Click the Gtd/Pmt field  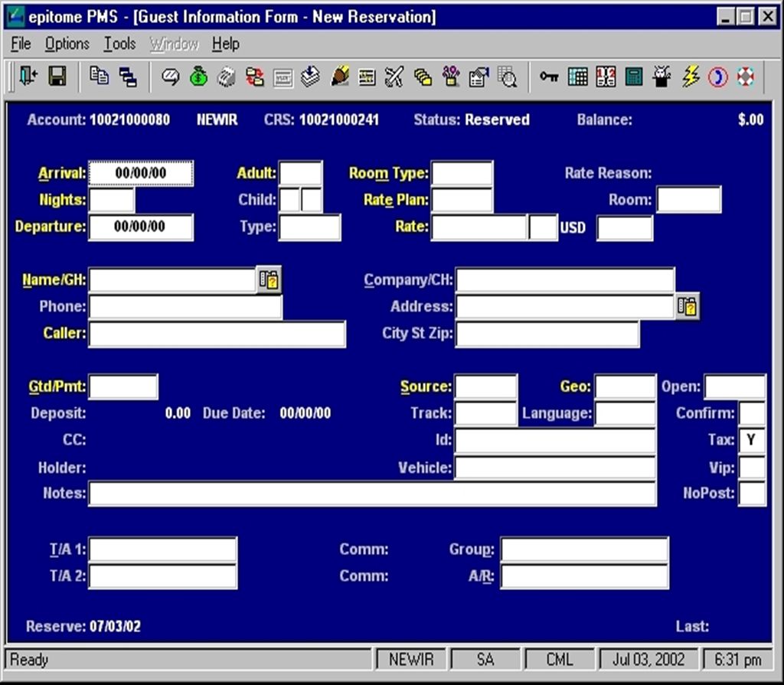click(123, 387)
